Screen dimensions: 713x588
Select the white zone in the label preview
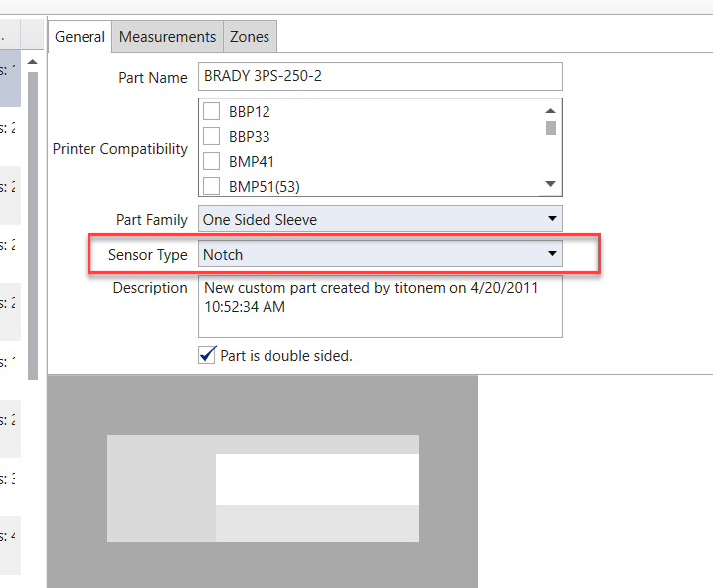click(x=316, y=480)
